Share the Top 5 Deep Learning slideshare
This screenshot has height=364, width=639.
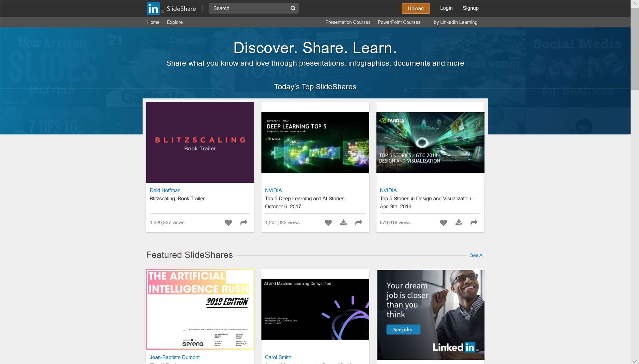click(x=359, y=223)
